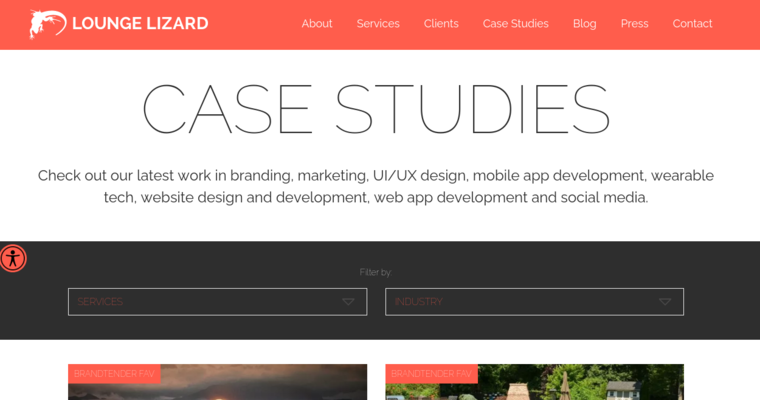Screen dimensions: 760x400
Task: Open the Clients nav link
Action: 441,24
